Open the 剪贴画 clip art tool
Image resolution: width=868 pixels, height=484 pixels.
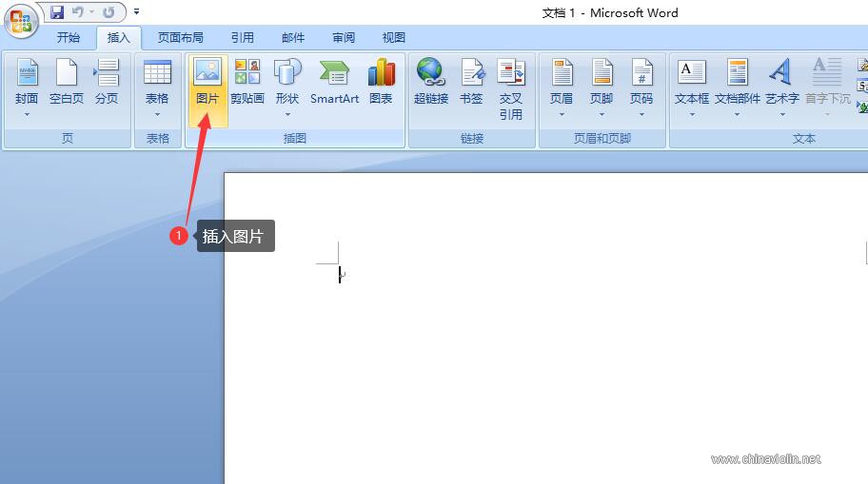pyautogui.click(x=247, y=82)
